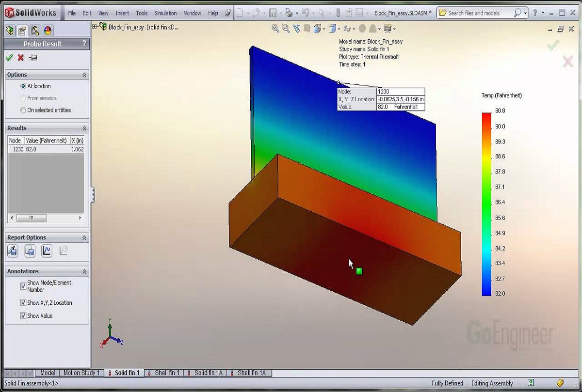Viewport: 582px width, 392px height.
Task: Open the Window menu
Action: [x=193, y=13]
